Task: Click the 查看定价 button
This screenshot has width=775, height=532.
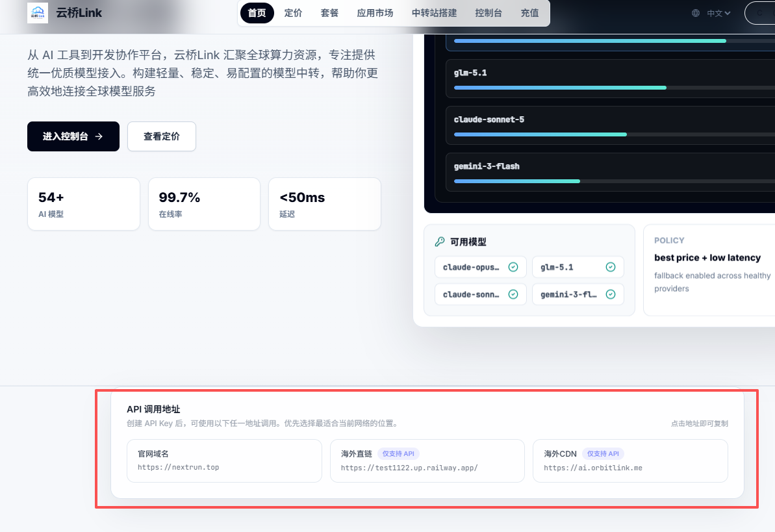Action: coord(162,136)
